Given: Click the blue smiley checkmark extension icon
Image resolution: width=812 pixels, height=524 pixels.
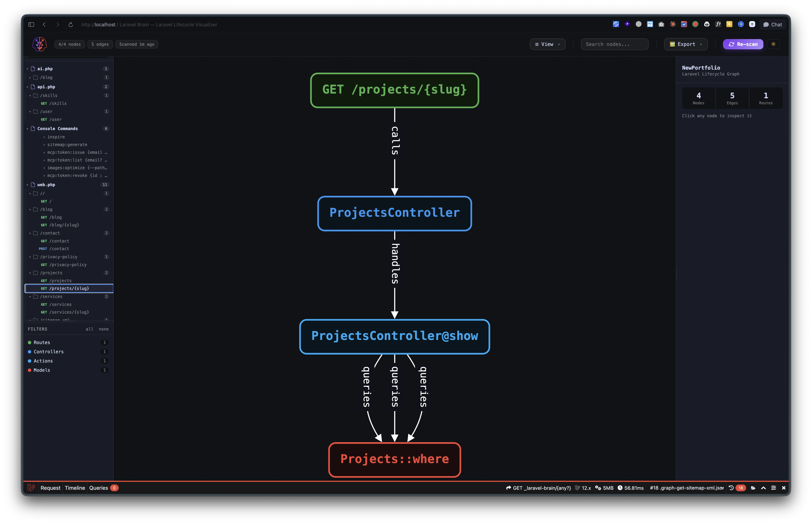Looking at the screenshot, I should [616, 24].
